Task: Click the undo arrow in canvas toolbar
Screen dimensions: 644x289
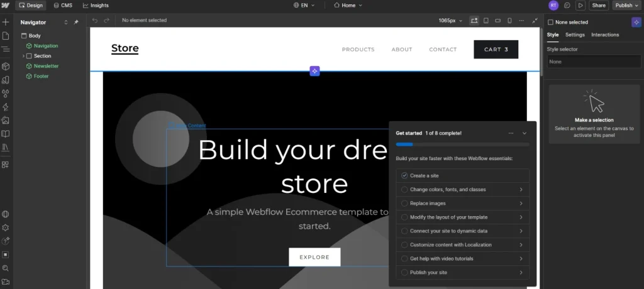Action: (95, 20)
